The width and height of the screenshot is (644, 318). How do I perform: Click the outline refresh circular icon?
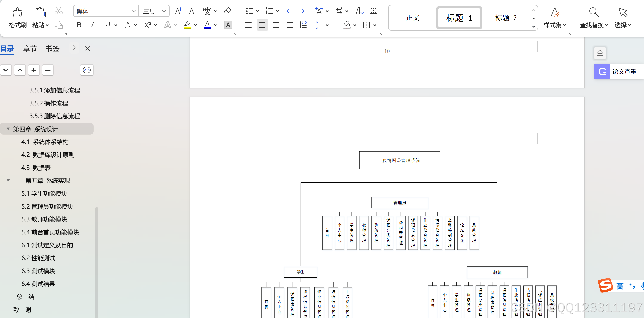click(86, 70)
